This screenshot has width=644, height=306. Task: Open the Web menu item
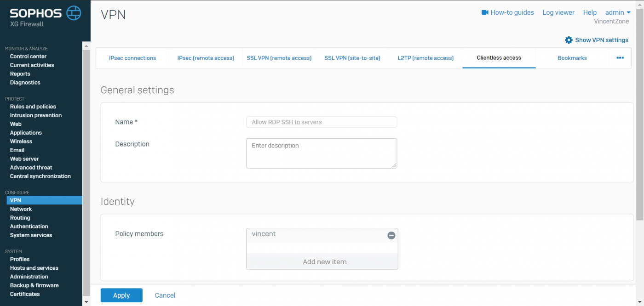point(16,124)
